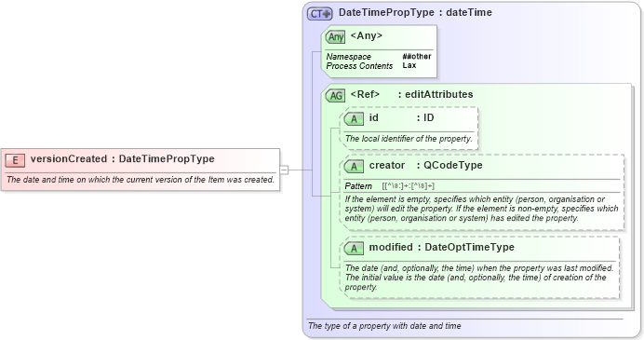644x340 pixels.
Task: Click the A icon next to modified
Action: 354,249
